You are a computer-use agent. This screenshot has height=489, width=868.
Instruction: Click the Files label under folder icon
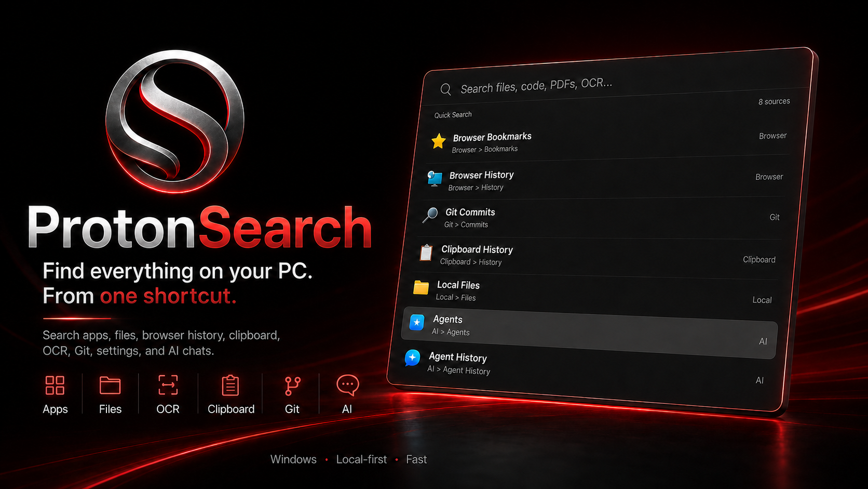110,409
